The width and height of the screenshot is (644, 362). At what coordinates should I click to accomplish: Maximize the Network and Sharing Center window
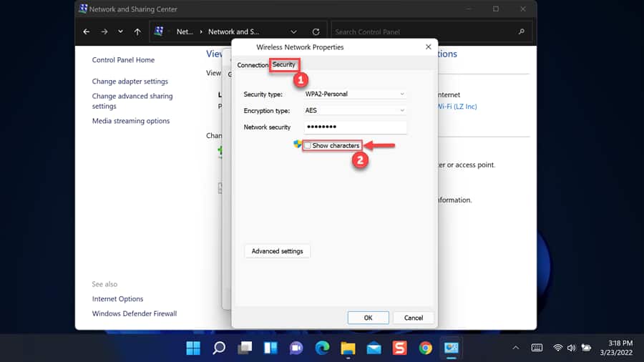pyautogui.click(x=496, y=9)
